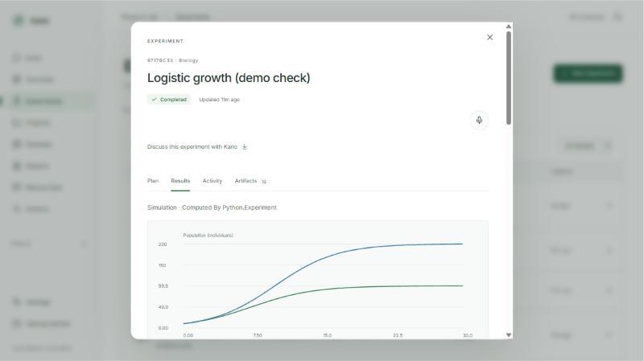Click the experiment ID 9717BC33 label
644x361 pixels.
[160, 60]
